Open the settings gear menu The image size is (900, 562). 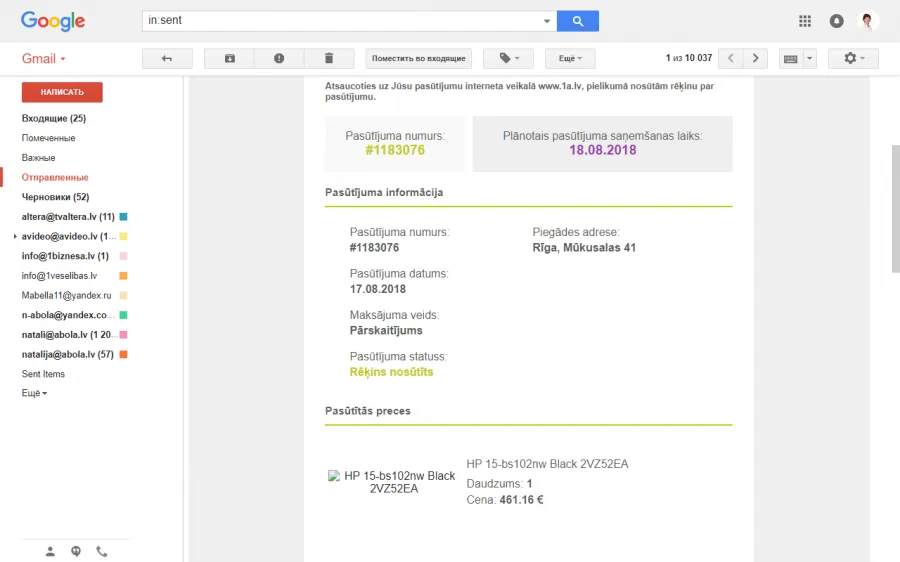[x=854, y=59]
